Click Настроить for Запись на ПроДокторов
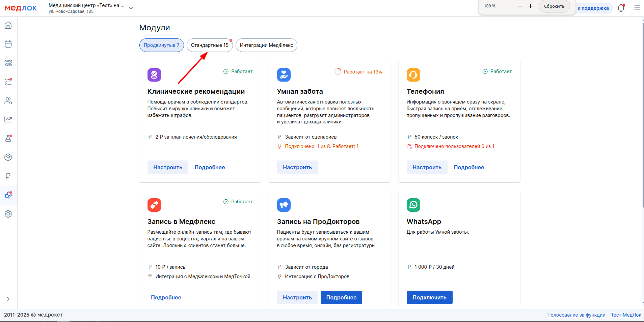The image size is (644, 322). click(297, 297)
